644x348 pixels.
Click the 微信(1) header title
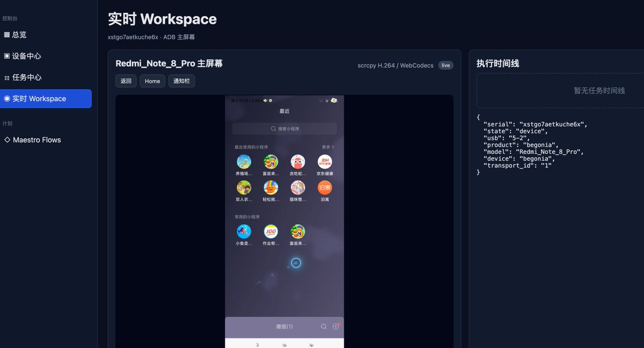coord(284,327)
